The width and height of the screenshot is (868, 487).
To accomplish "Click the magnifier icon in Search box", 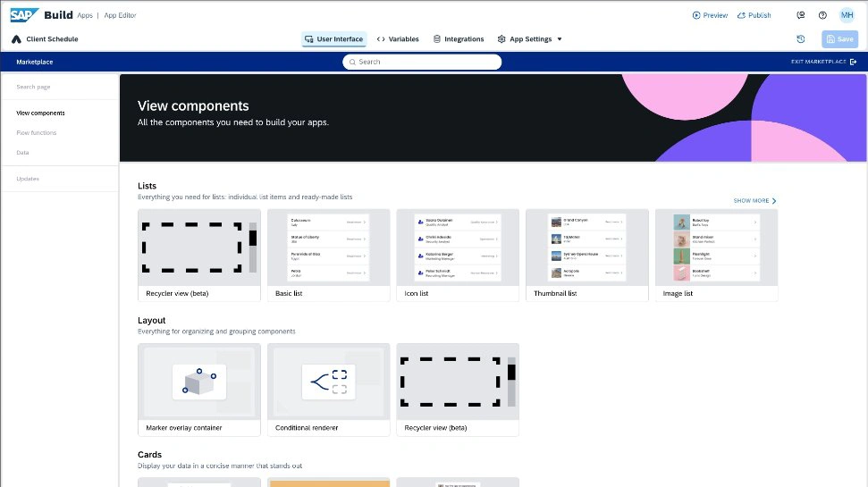I will (352, 62).
